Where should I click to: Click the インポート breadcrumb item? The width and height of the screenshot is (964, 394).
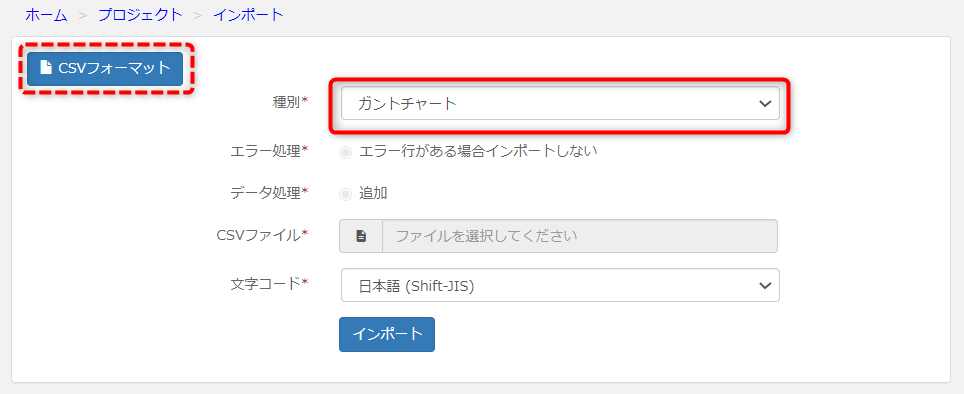coord(248,15)
